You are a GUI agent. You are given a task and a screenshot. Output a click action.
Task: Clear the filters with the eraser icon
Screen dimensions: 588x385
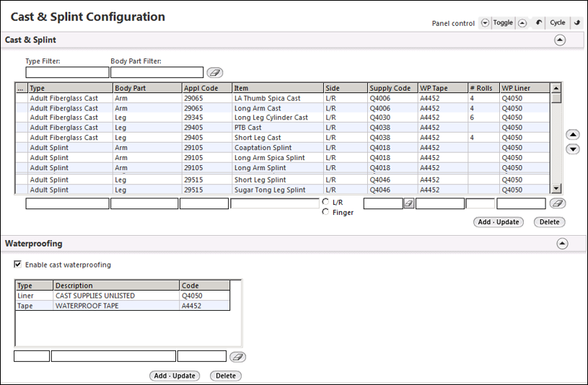(215, 72)
